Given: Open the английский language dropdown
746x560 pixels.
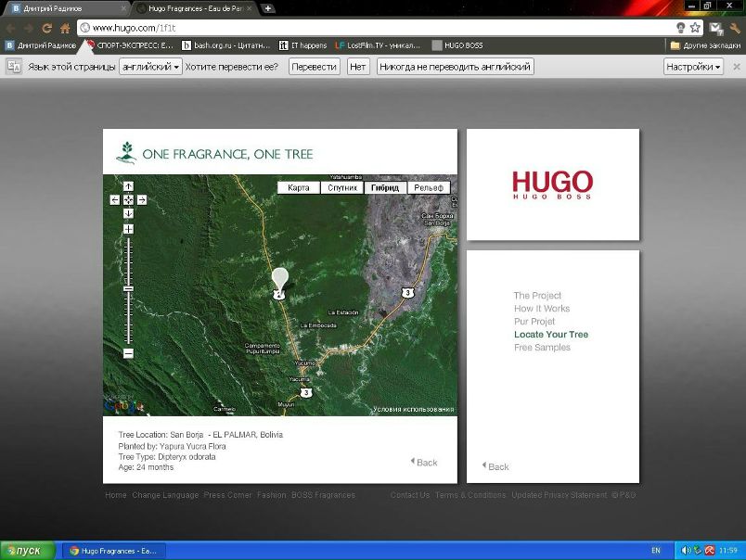Looking at the screenshot, I should pos(150,67).
